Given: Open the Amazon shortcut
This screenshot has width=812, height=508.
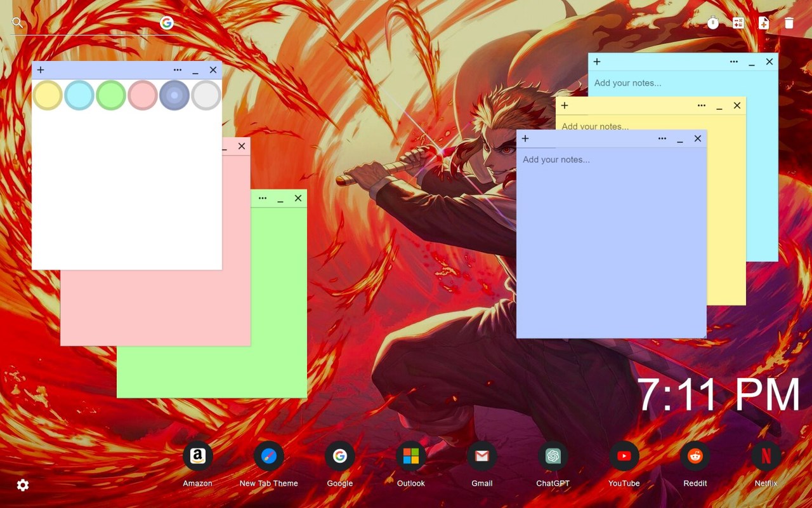Looking at the screenshot, I should [x=198, y=457].
